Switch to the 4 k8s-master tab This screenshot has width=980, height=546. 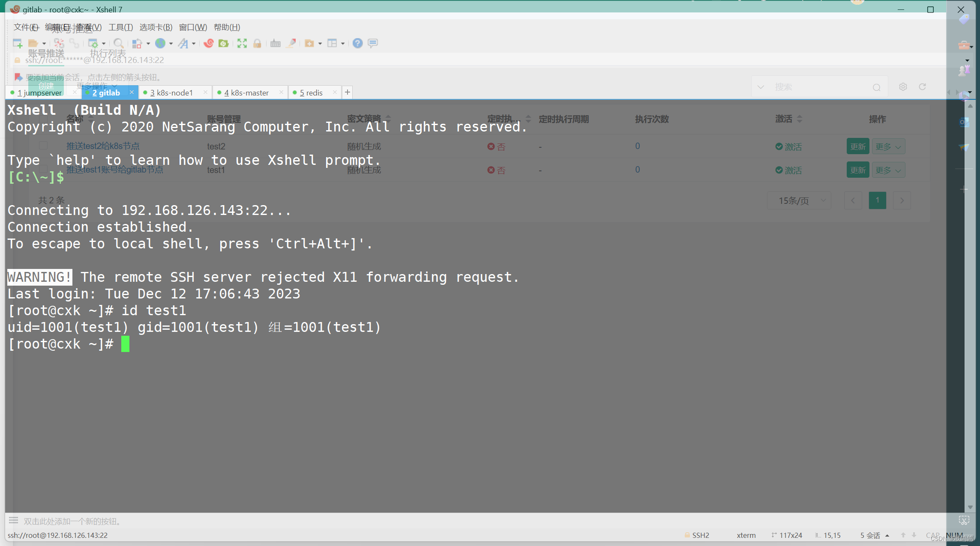click(246, 92)
